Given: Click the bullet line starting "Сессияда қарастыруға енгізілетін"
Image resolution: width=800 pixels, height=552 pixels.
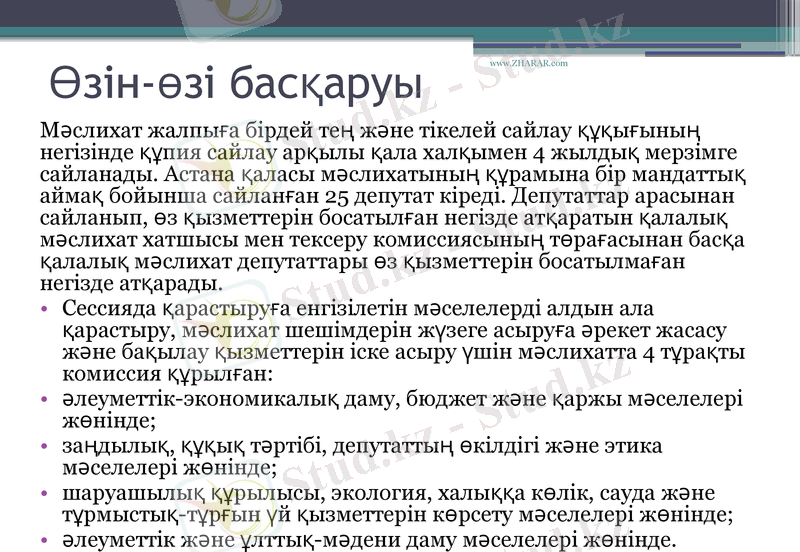Looking at the screenshot, I should pos(358,309).
